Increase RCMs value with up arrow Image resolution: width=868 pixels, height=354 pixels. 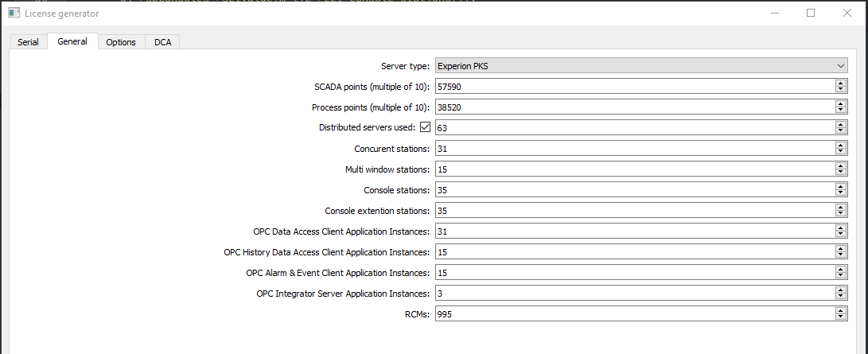tap(841, 311)
